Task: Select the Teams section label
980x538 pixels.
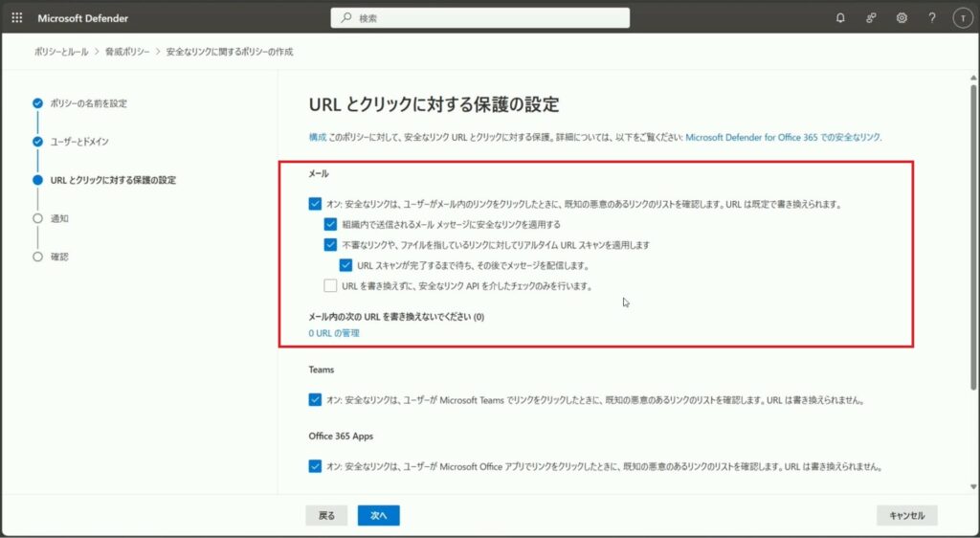Action: [322, 370]
